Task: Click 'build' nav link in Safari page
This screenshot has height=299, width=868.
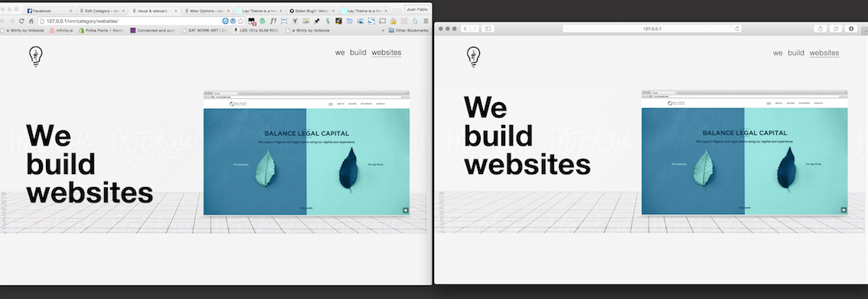Action: tap(796, 53)
